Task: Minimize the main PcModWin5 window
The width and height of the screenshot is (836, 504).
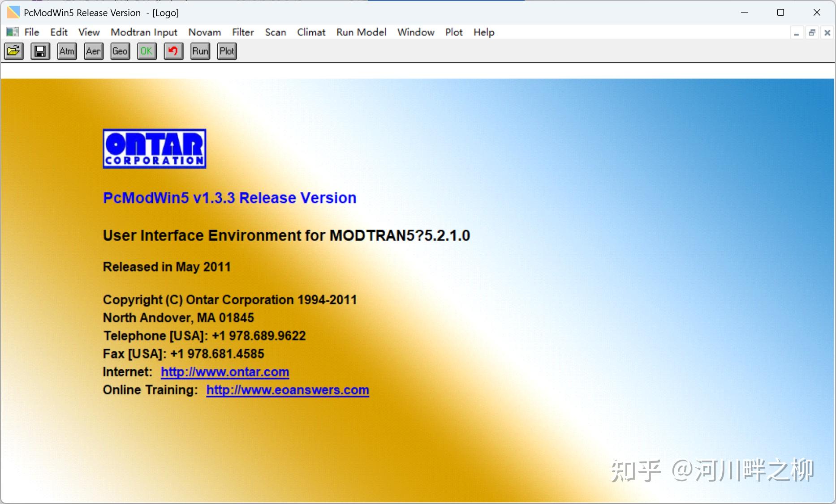Action: coord(745,13)
